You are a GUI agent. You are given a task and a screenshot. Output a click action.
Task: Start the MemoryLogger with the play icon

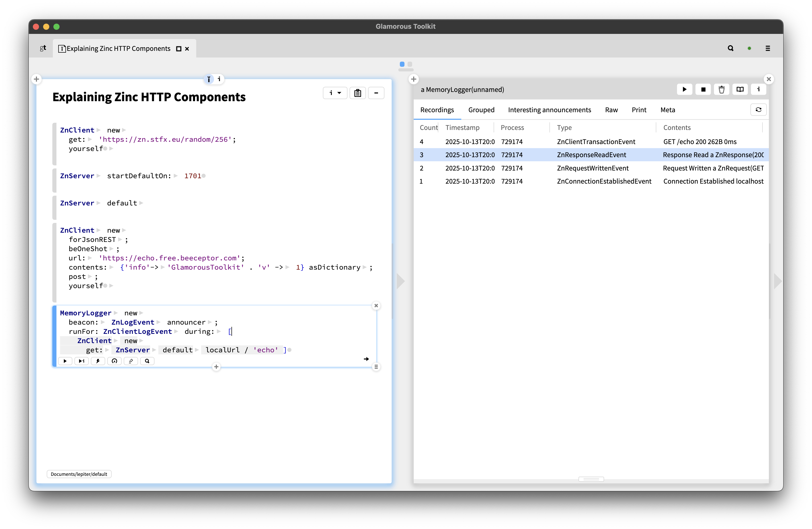coord(685,89)
